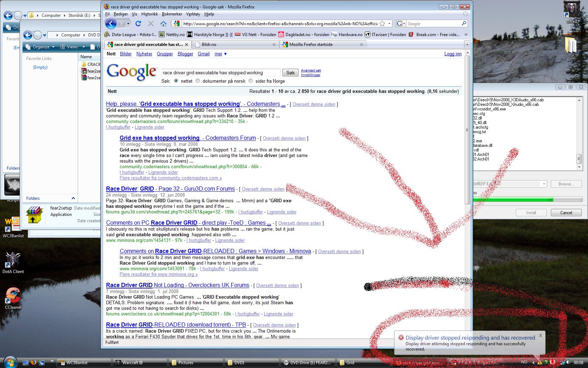Select 'dokumenter på norsk' radio option
Image resolution: width=588 pixels, height=368 pixels.
pos(198,81)
